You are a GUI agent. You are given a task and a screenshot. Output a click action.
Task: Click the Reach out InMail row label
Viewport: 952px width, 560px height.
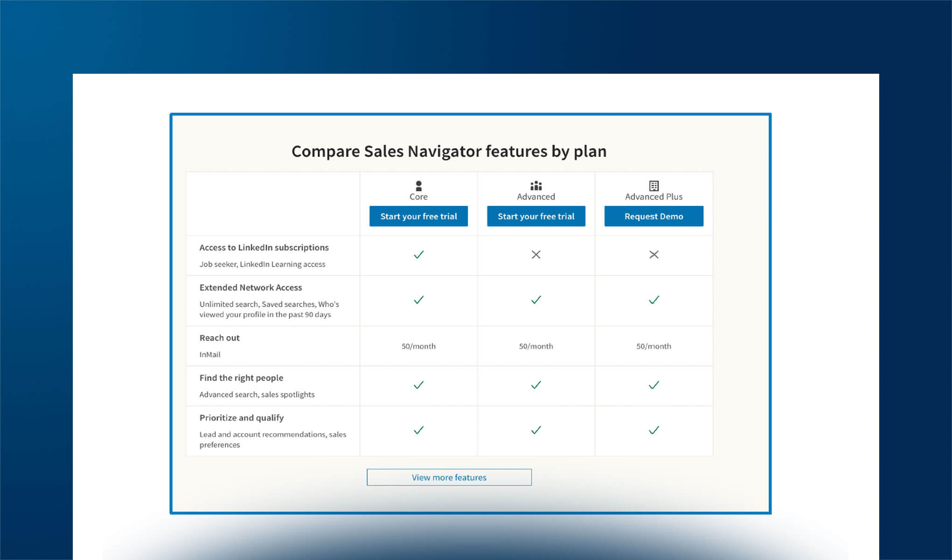point(219,337)
